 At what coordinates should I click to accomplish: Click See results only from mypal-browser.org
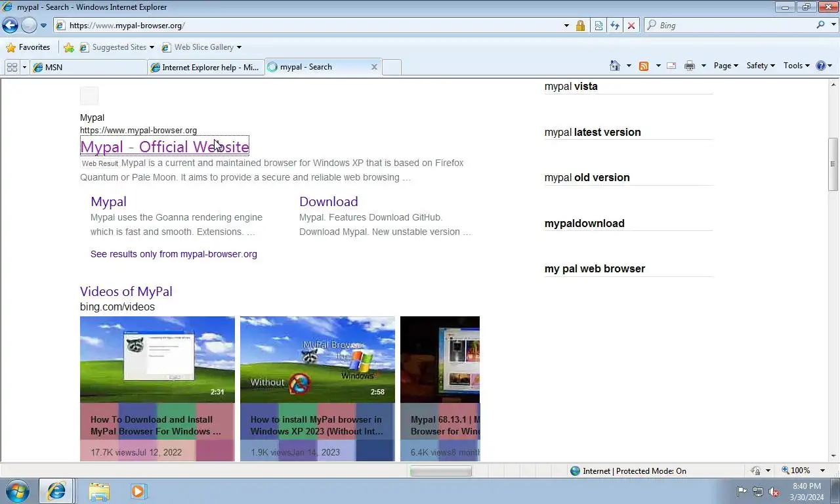[174, 254]
